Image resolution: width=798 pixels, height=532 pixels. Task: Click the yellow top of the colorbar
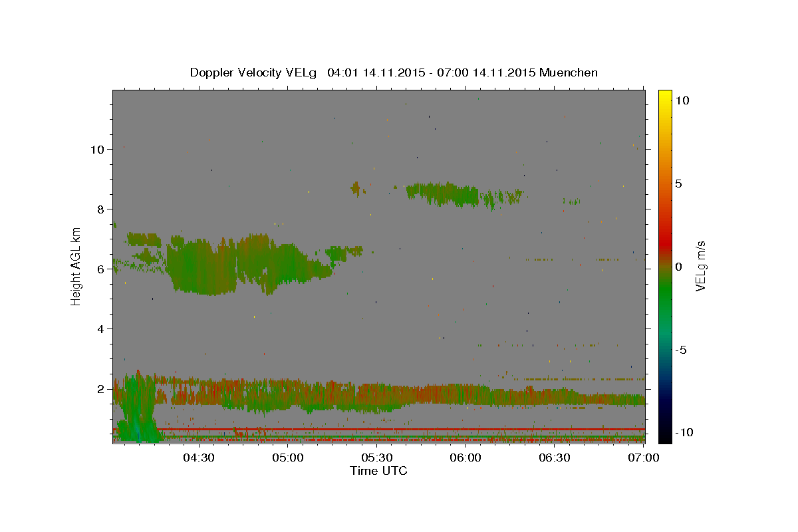[665, 94]
